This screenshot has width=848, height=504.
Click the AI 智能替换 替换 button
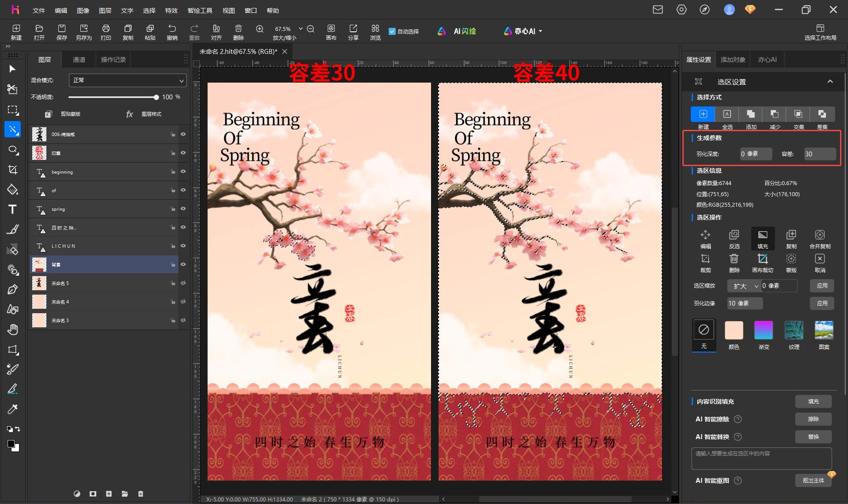pos(814,437)
